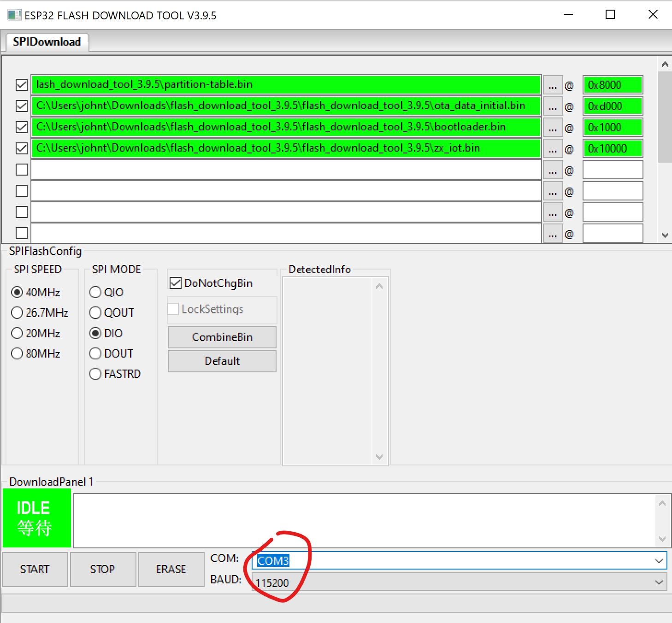Click the zx_iot.bin file path field

pyautogui.click(x=286, y=148)
